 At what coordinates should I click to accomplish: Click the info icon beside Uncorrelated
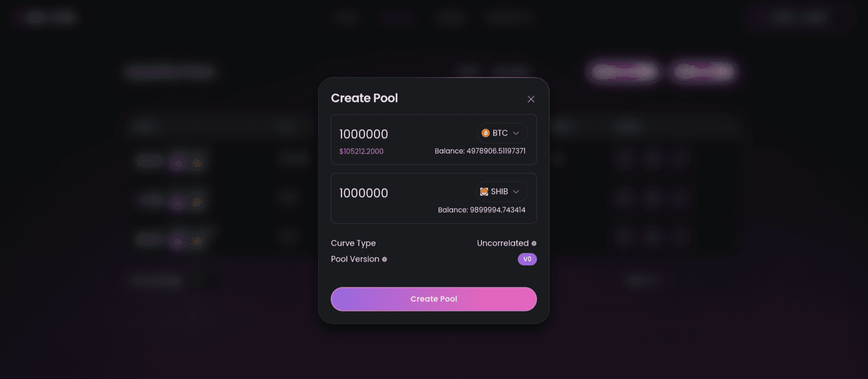[x=534, y=243]
